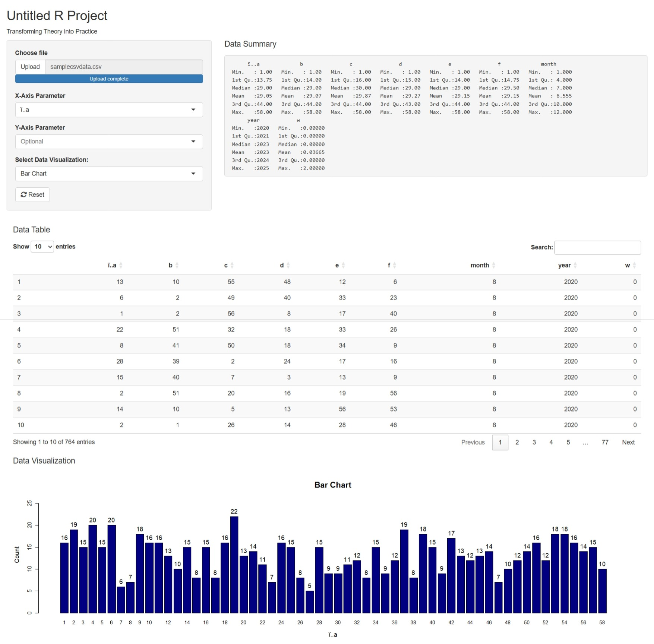Go to last page 77
Viewport: 654px width, 644px height.
[605, 442]
